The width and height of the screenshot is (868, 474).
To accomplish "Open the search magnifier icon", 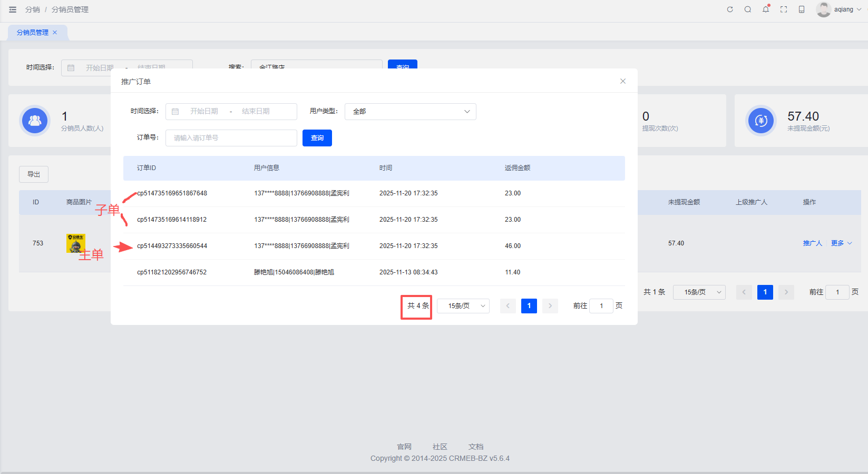I will point(748,9).
